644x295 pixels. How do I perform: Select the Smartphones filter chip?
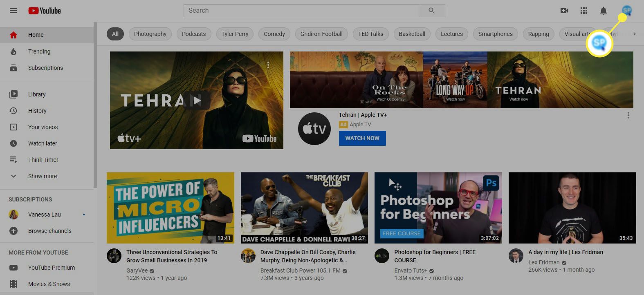(495, 34)
